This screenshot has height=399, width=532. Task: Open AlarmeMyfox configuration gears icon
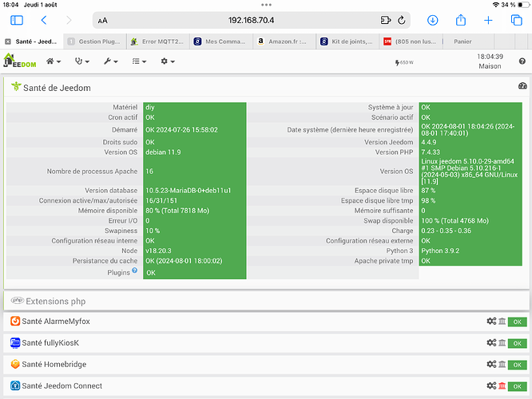point(491,321)
